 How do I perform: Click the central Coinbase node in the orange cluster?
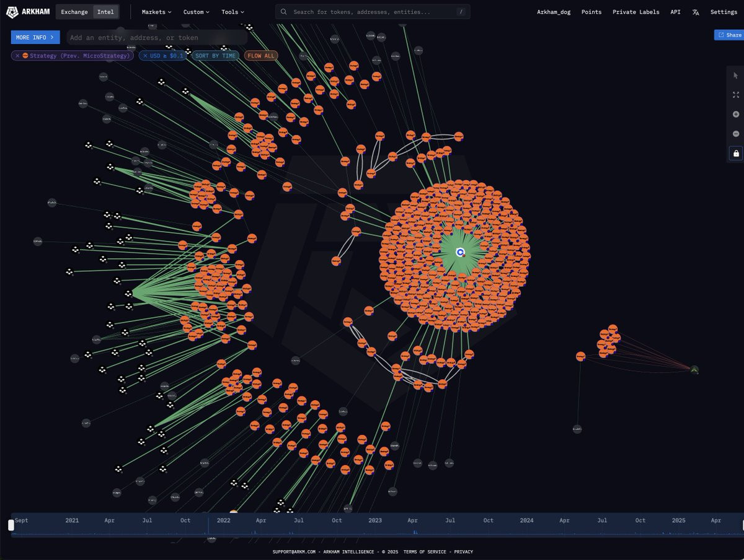(460, 253)
